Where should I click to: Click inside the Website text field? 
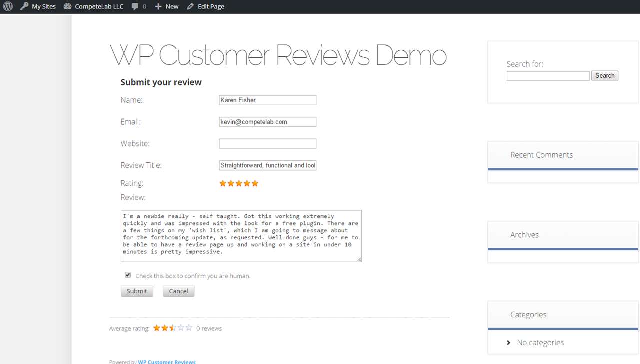[x=267, y=143]
